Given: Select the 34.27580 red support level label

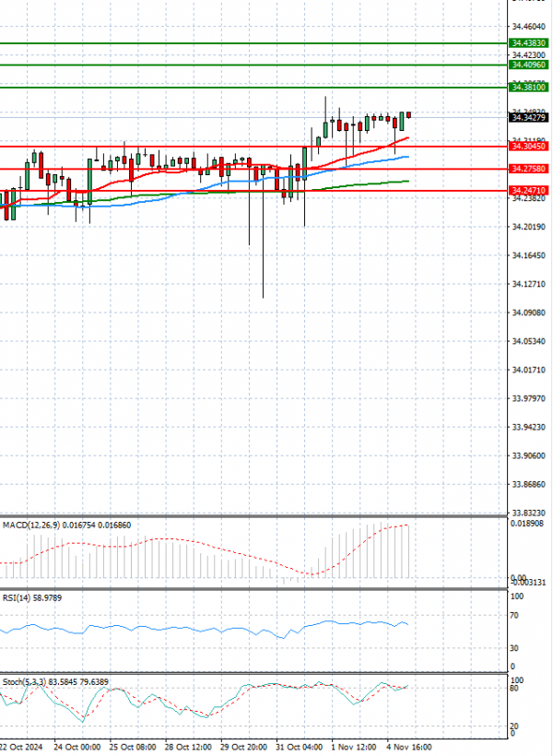Looking at the screenshot, I should point(528,170).
